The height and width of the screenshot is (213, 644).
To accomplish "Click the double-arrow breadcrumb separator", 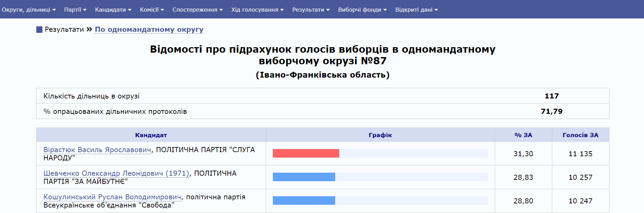I will point(89,29).
